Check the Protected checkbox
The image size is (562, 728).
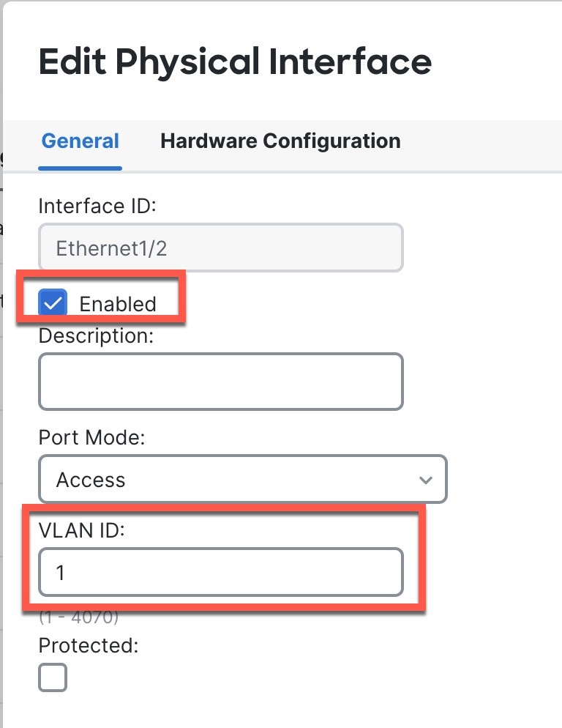[x=52, y=677]
